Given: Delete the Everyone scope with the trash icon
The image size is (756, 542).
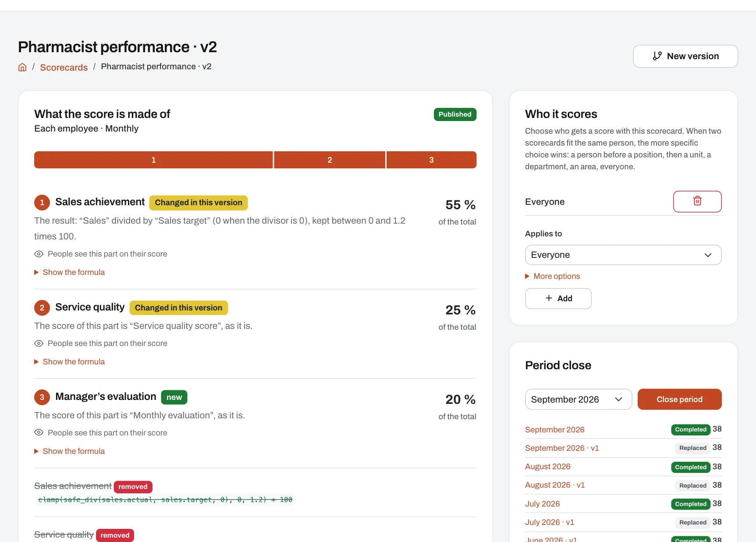Looking at the screenshot, I should click(x=697, y=201).
